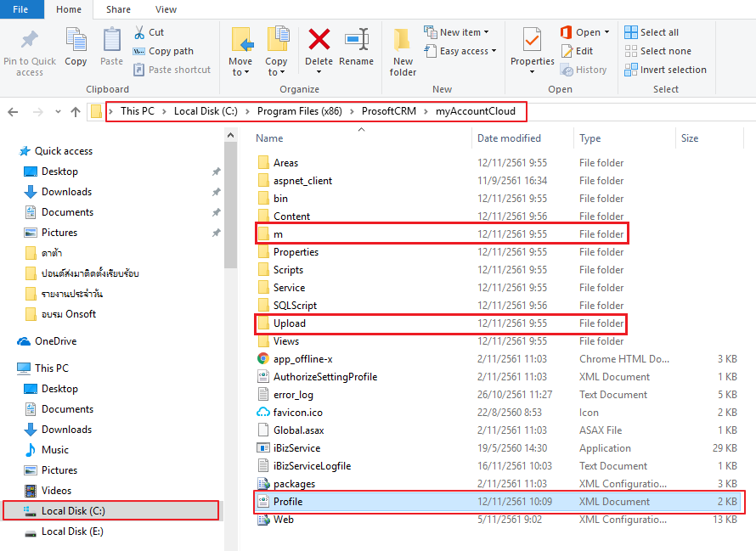Click the History ribbon button
756x551 pixels.
584,70
